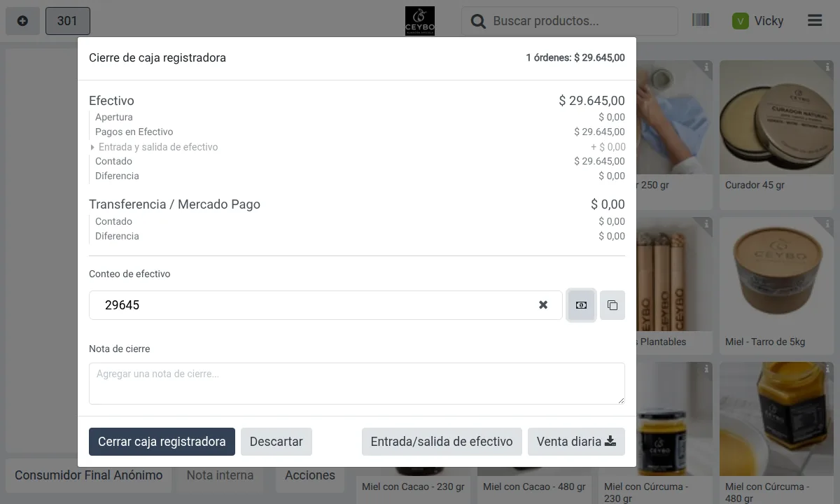Open the Acciones button
The image size is (840, 504).
[x=310, y=475]
